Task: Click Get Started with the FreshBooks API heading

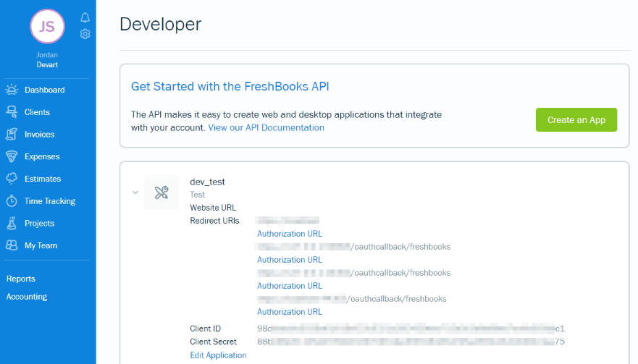Action: (230, 86)
